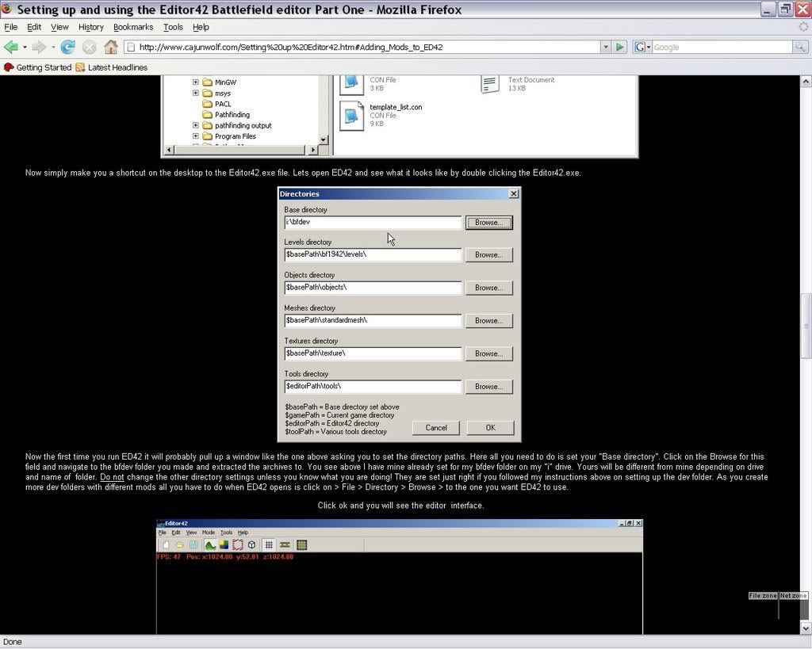The image size is (812, 649).
Task: Browse for the Base directory
Action: pyautogui.click(x=488, y=223)
